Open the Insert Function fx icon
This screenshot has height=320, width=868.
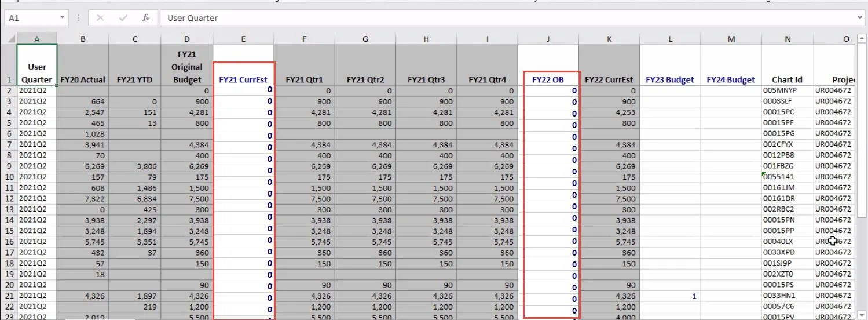tap(146, 18)
